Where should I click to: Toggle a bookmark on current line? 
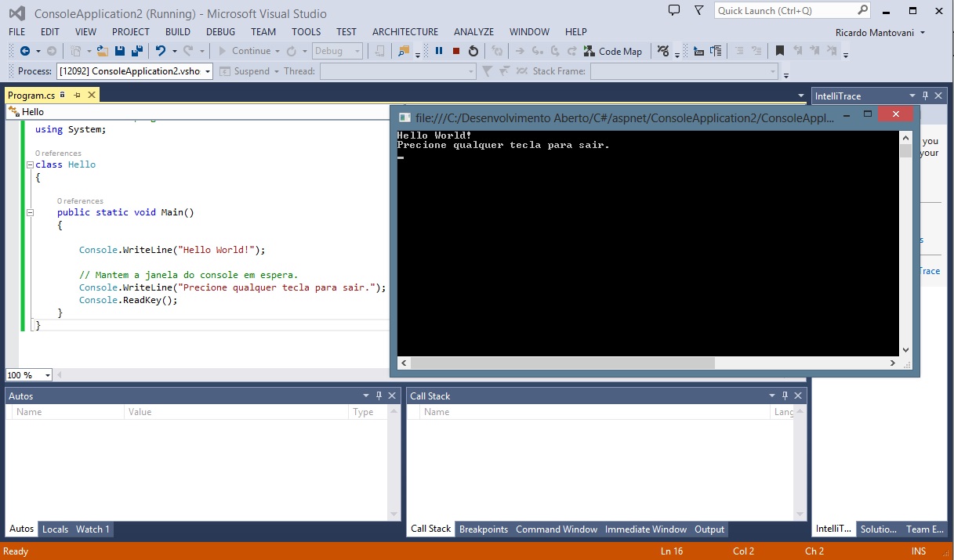[779, 51]
